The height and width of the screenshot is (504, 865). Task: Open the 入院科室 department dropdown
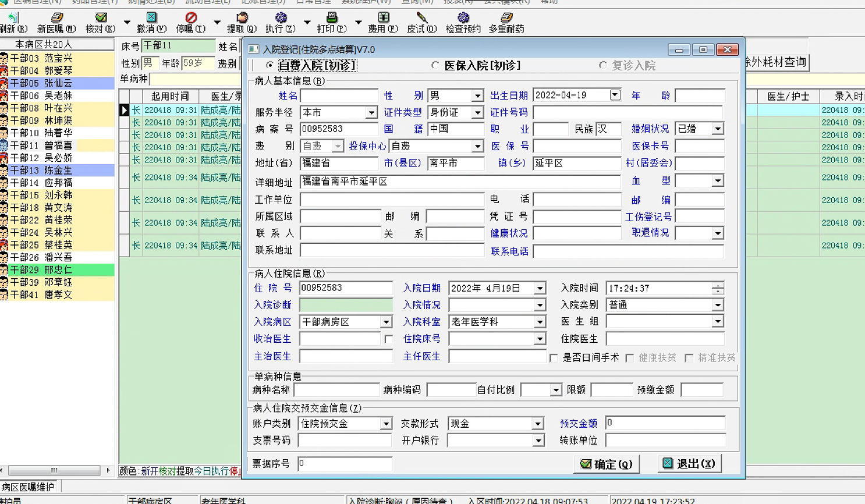[x=540, y=322]
